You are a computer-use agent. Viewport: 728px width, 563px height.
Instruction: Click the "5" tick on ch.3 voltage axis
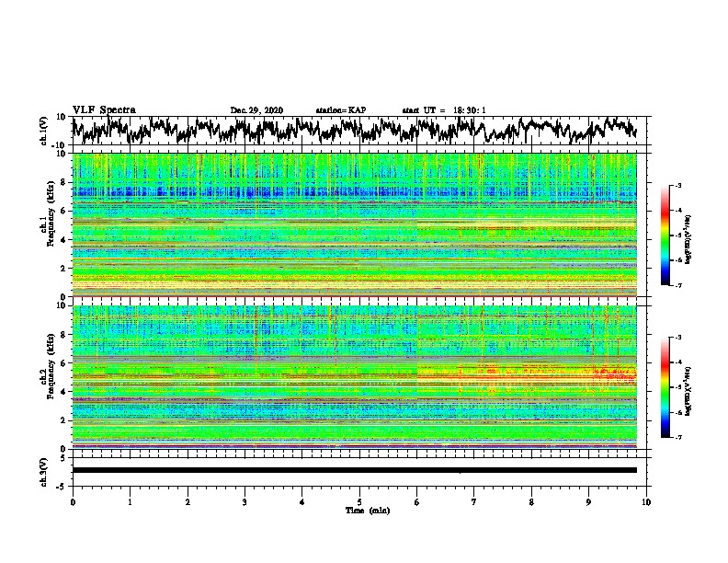(x=64, y=458)
